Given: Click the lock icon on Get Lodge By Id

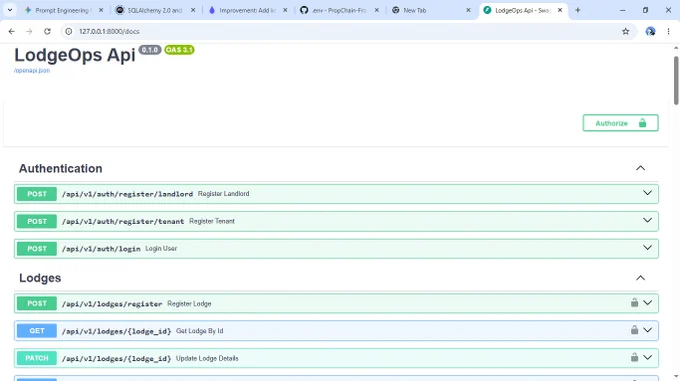Looking at the screenshot, I should pyautogui.click(x=634, y=330).
